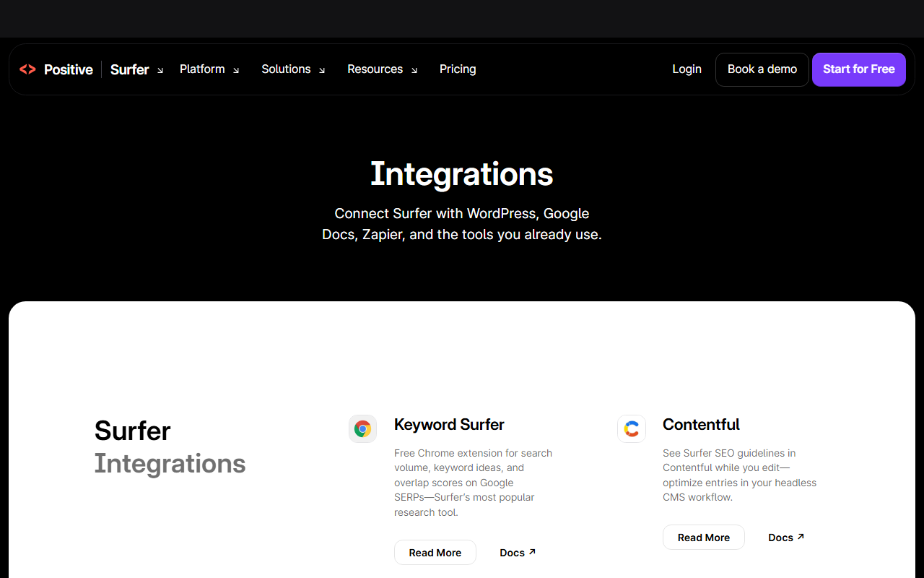Viewport: 924px width, 578px height.
Task: Open Contentful Docs link
Action: tap(786, 538)
